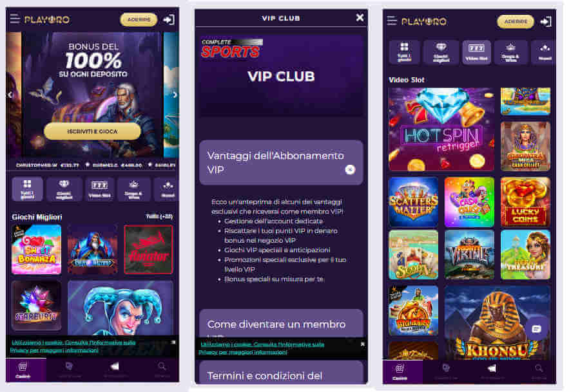Click login arrow icon in right header
580x392 pixels.
tap(546, 22)
